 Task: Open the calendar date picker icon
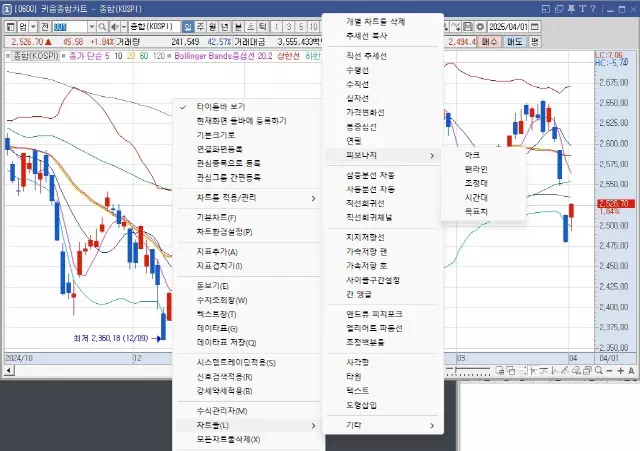[x=535, y=27]
